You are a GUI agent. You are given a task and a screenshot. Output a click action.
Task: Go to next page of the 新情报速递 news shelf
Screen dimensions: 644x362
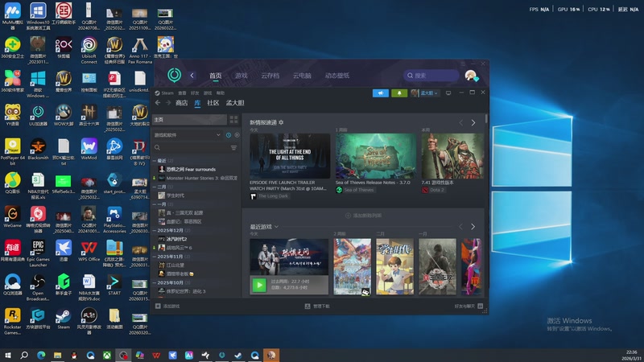click(473, 123)
